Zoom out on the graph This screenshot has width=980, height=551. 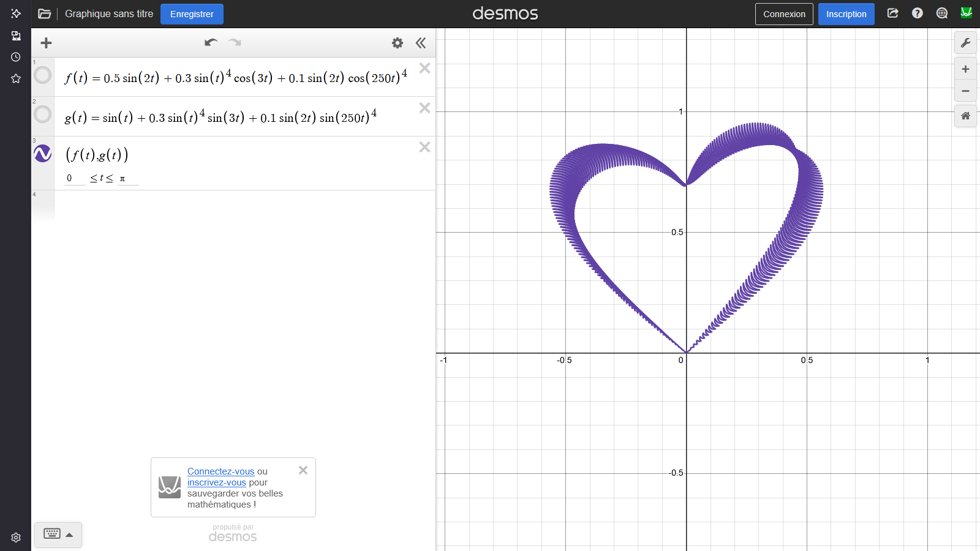965,91
